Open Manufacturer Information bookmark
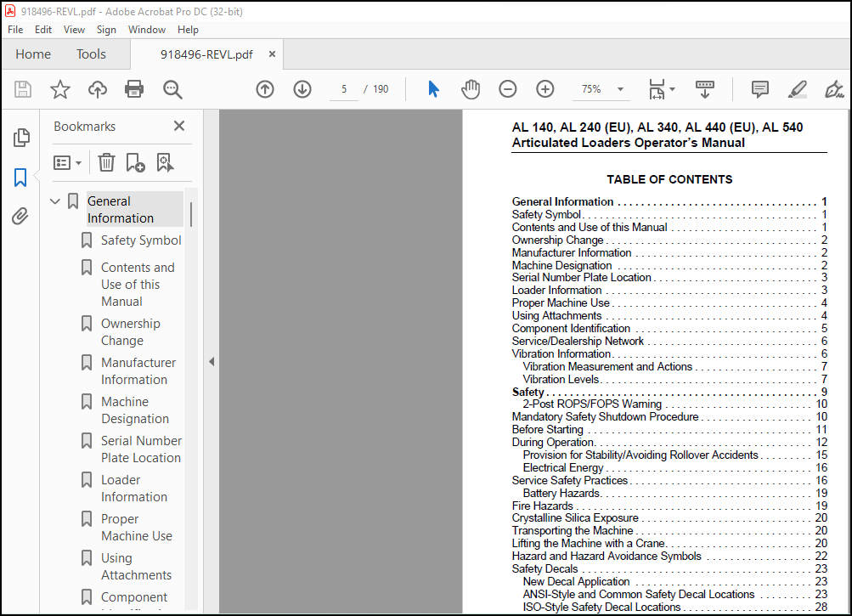852x616 pixels. pos(138,370)
